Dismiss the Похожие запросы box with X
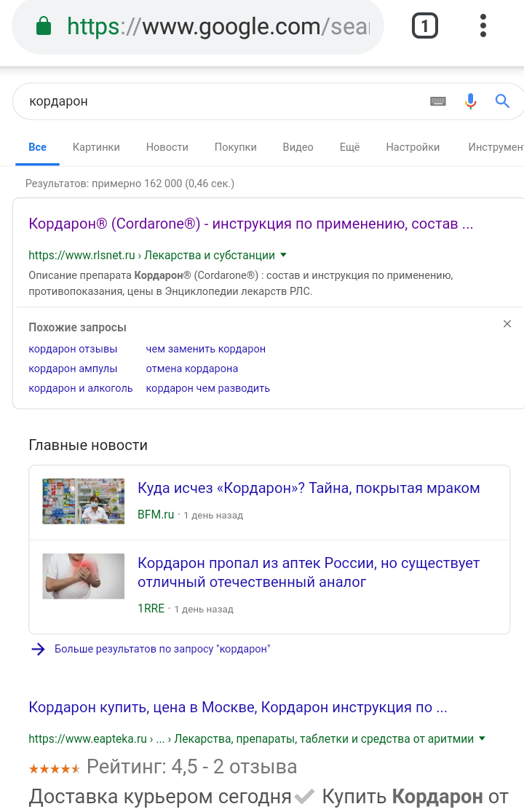The width and height of the screenshot is (524, 812). (x=507, y=323)
